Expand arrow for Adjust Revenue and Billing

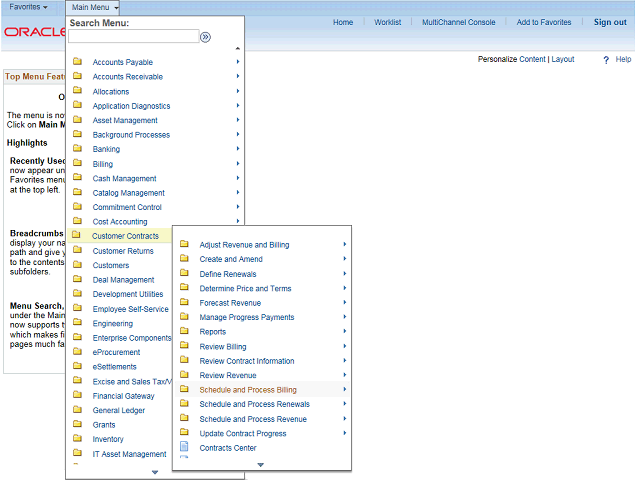click(345, 245)
